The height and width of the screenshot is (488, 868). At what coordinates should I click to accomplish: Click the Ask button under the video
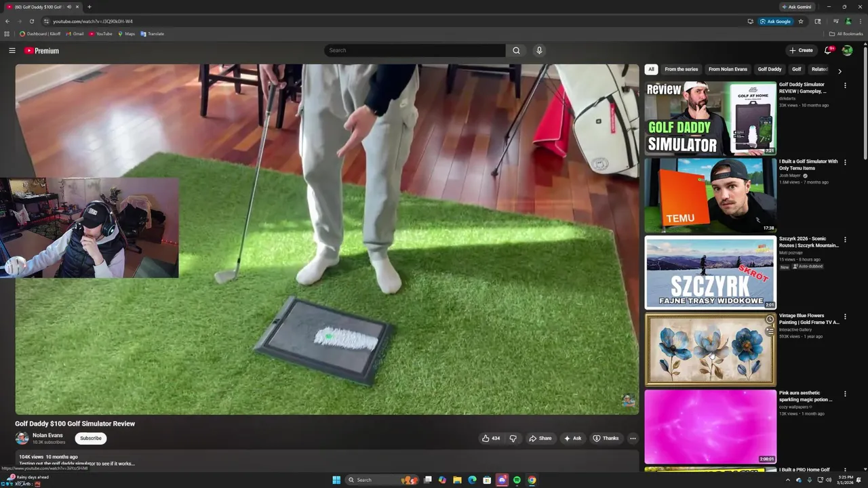(x=572, y=438)
